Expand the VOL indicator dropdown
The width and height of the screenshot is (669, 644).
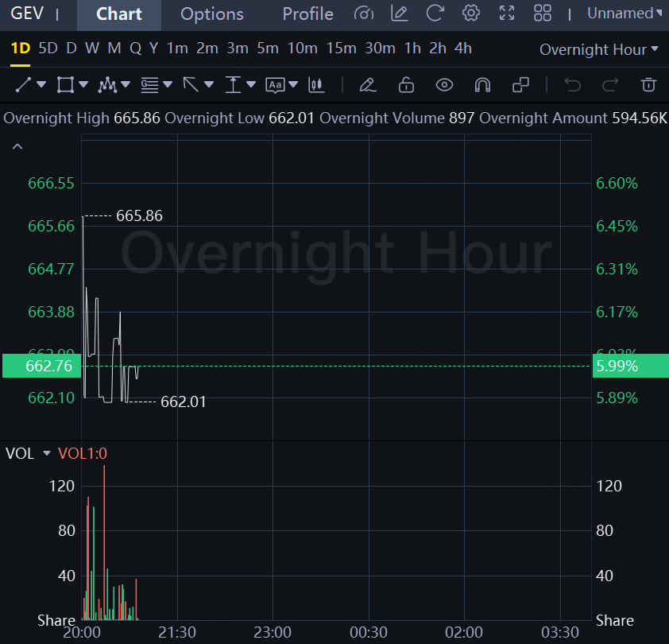(46, 453)
